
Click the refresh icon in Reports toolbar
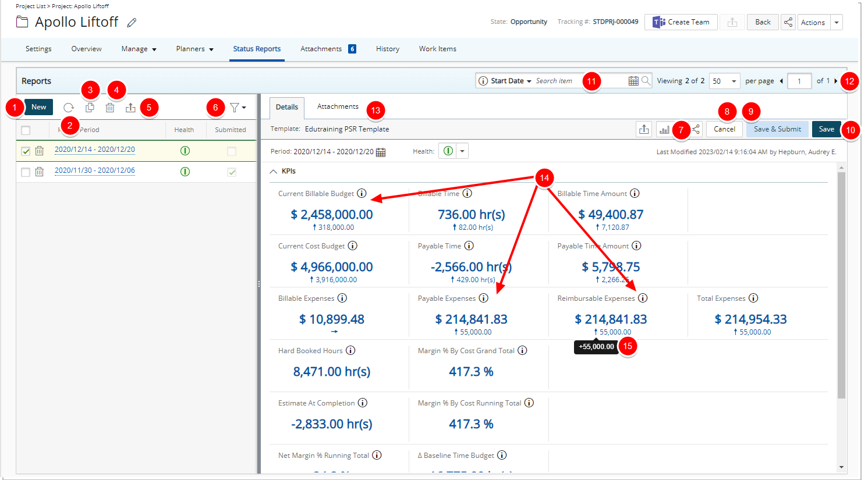pos(69,108)
